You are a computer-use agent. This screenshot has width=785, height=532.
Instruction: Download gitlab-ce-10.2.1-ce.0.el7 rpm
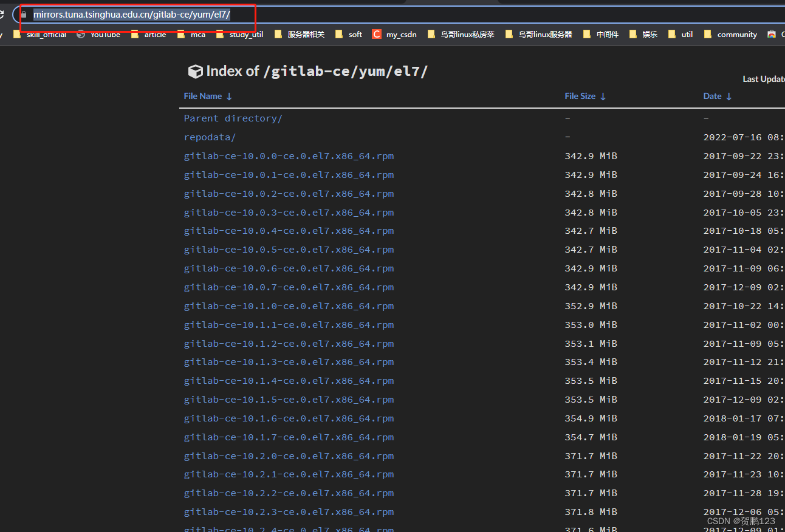[x=289, y=474]
